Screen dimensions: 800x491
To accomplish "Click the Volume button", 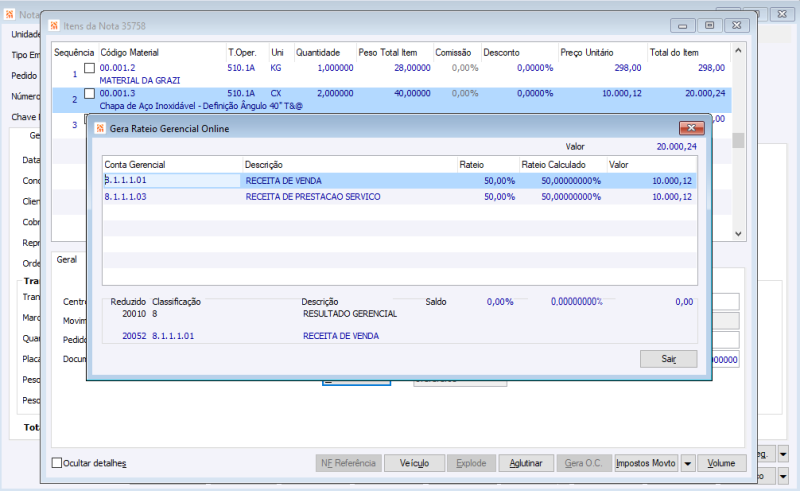I will pos(721,463).
